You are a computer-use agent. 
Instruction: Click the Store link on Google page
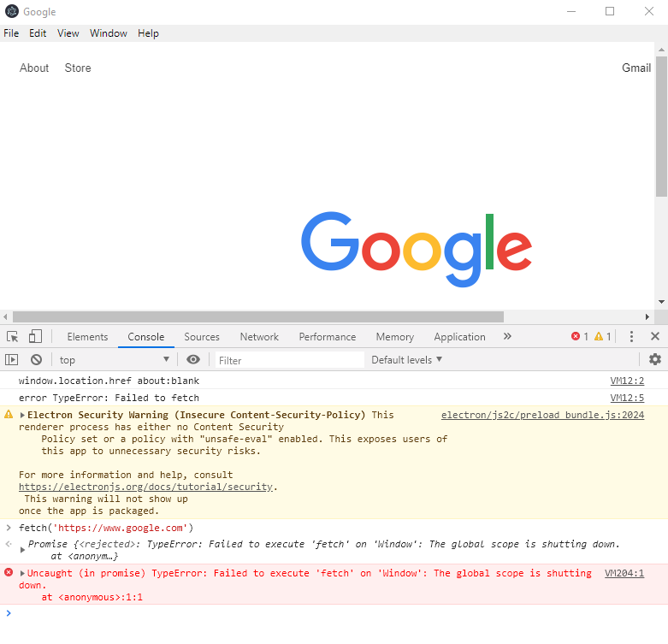pyautogui.click(x=78, y=68)
